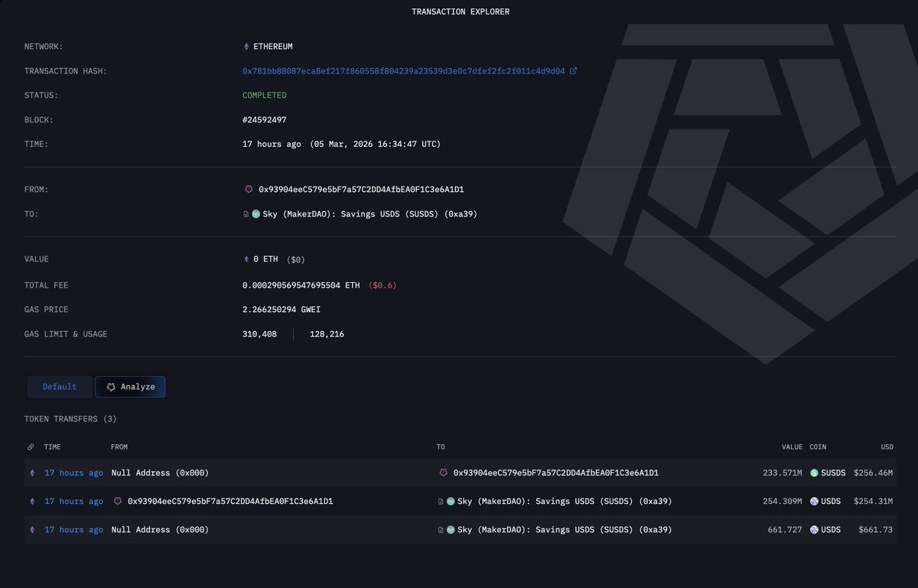The image size is (918, 588).
Task: Click the 17 hours ago link in the first transfer row
Action: point(73,473)
